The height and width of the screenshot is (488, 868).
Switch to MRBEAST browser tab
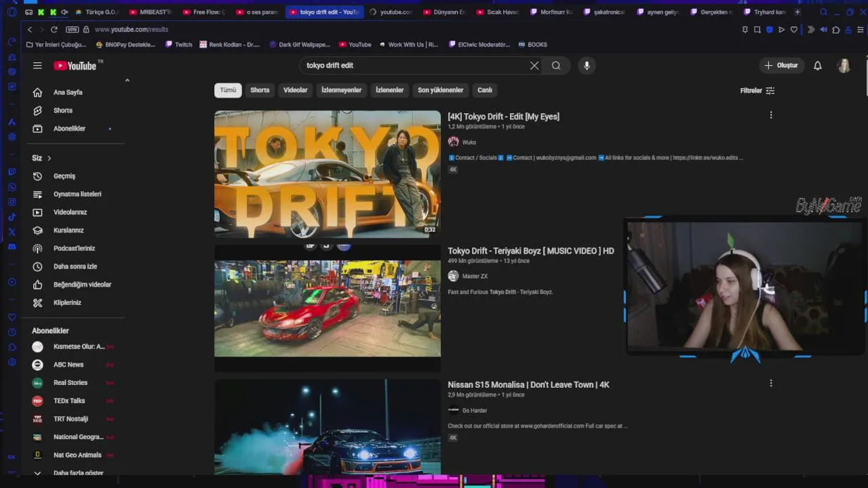tap(150, 12)
